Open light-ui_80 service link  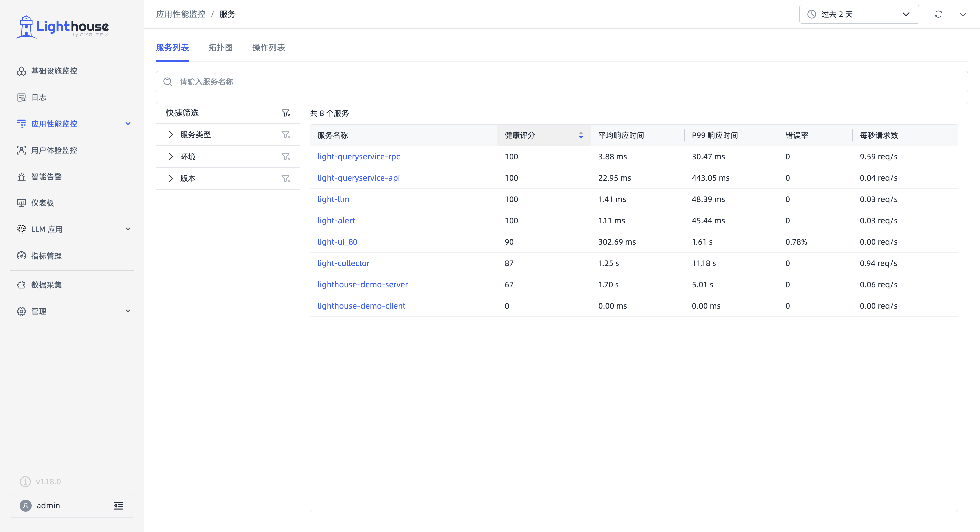click(x=337, y=242)
